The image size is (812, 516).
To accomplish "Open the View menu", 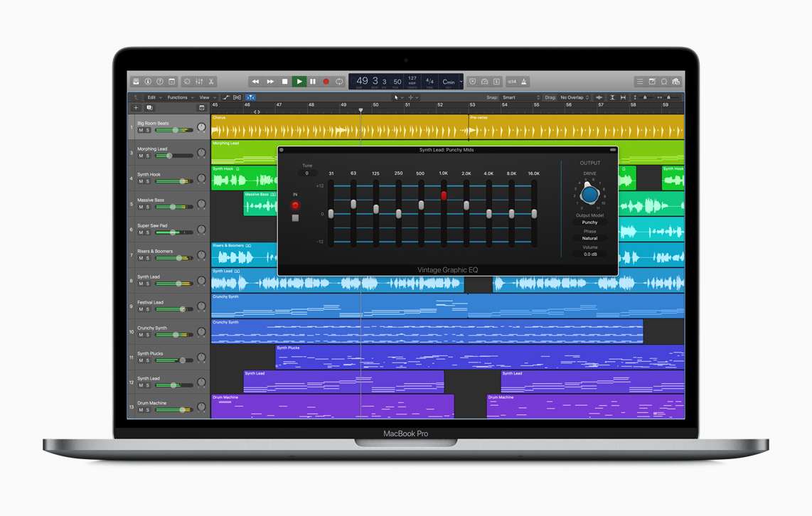I will [206, 97].
